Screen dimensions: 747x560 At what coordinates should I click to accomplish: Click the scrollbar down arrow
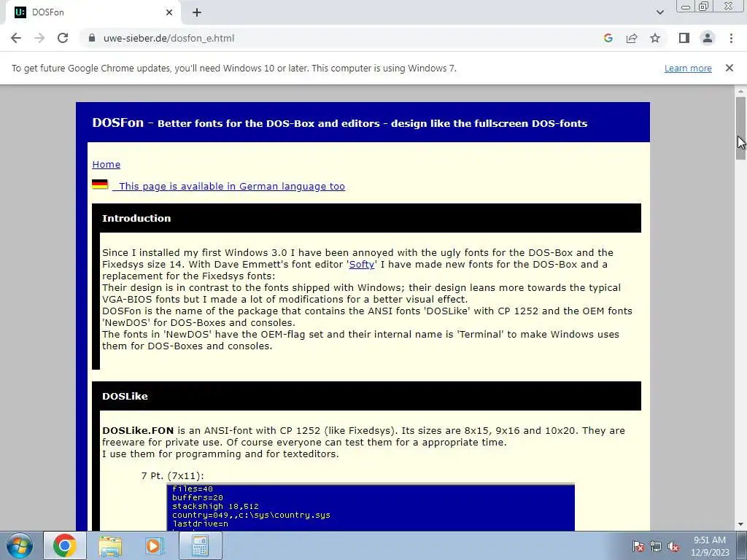741,525
